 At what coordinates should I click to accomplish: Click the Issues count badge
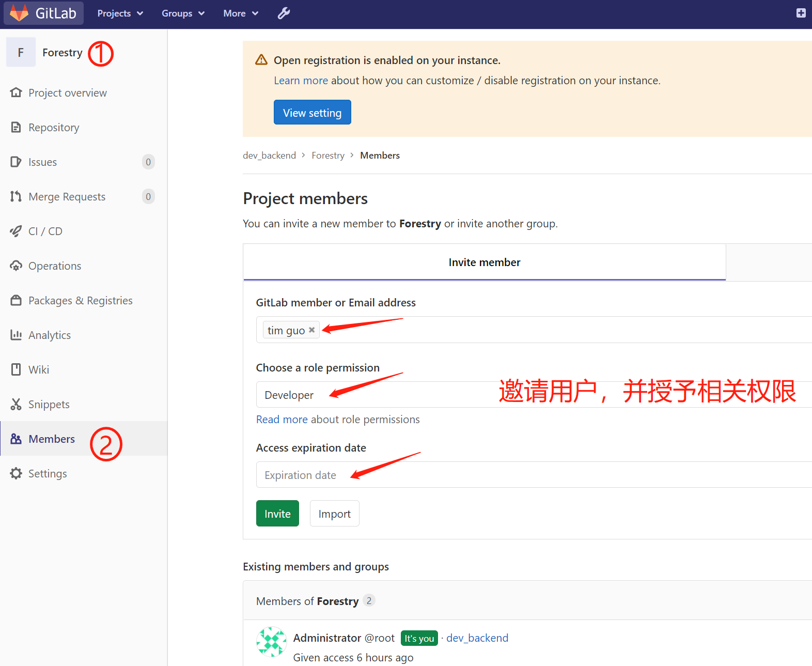click(x=148, y=162)
